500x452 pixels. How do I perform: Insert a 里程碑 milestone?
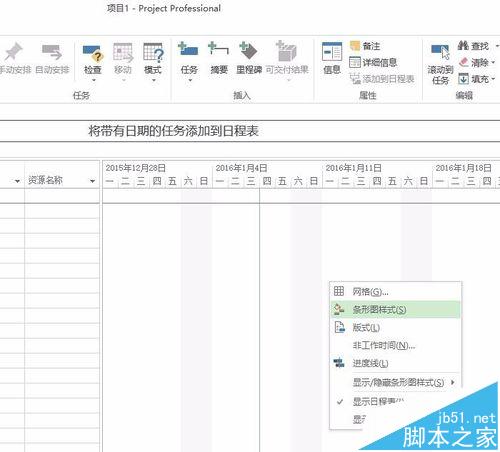click(249, 58)
